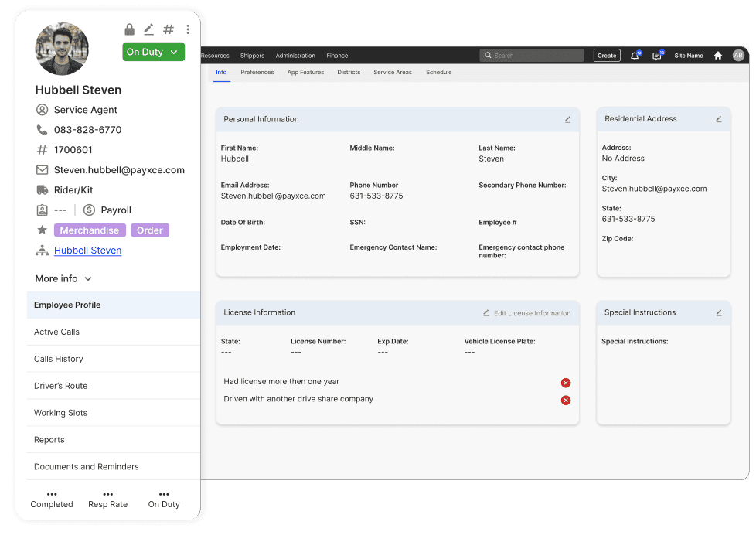
Task: Switch to the Info tab
Action: [221, 73]
